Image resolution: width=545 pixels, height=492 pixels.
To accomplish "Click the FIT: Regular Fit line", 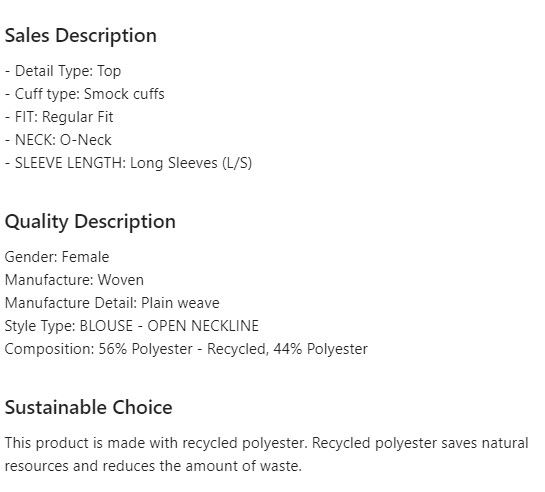I will point(59,117).
